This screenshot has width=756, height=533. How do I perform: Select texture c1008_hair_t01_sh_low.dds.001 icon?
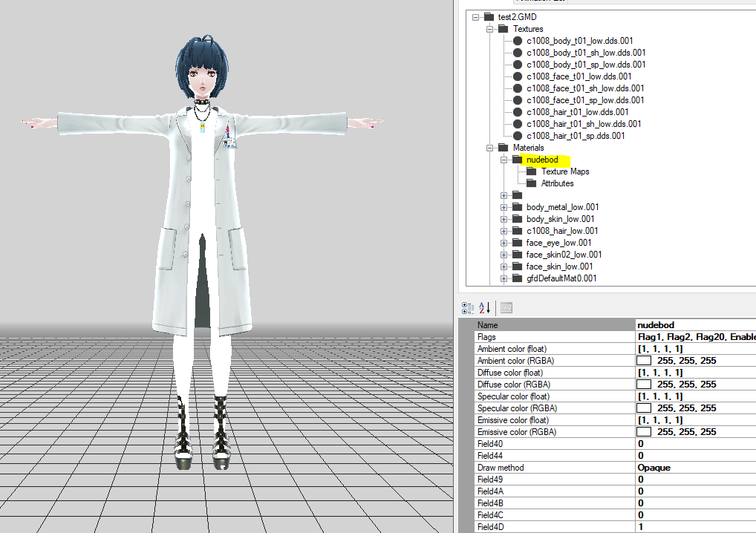[x=518, y=124]
